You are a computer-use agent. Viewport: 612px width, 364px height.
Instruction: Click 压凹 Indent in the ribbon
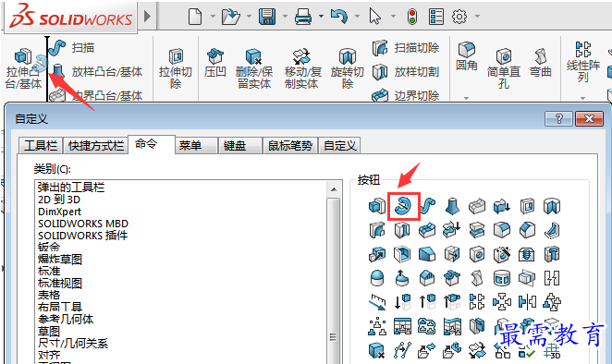tap(215, 63)
